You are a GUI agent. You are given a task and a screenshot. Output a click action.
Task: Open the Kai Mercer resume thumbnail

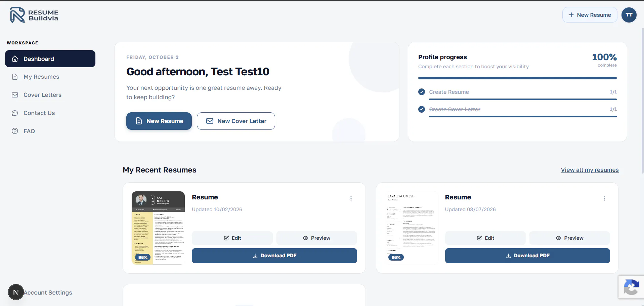[x=158, y=228]
